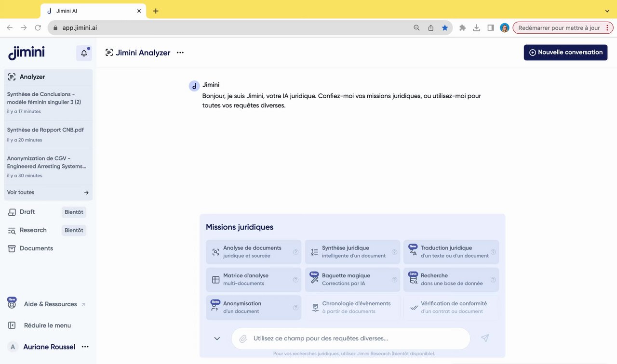Screen dimensions: 617x364
Task: Start a Nouvelle conversation
Action: click(x=565, y=52)
